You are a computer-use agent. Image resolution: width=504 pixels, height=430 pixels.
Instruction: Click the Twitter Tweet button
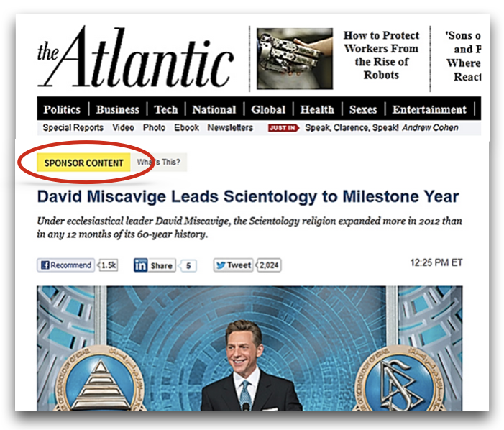[x=234, y=265]
